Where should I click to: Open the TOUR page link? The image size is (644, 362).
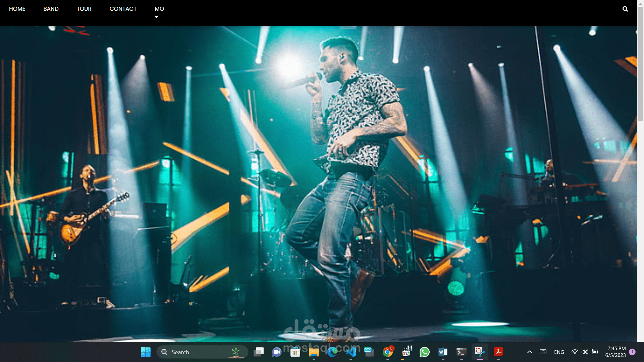[x=84, y=9]
